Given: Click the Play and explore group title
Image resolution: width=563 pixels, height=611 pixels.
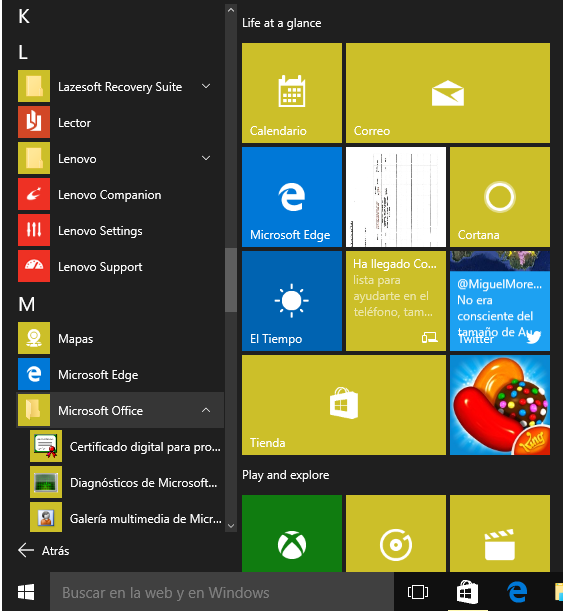Looking at the screenshot, I should click(286, 475).
